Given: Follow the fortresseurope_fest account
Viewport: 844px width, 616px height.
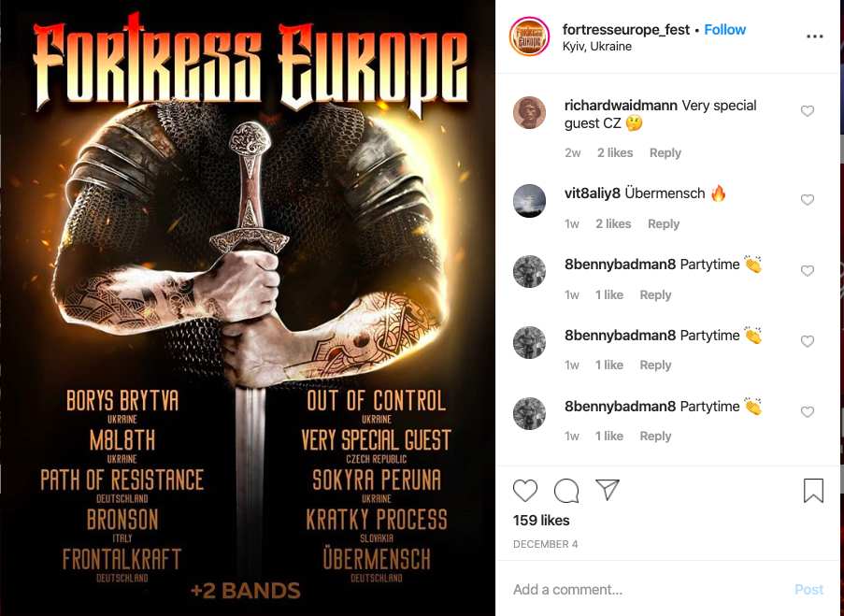Looking at the screenshot, I should click(x=724, y=30).
